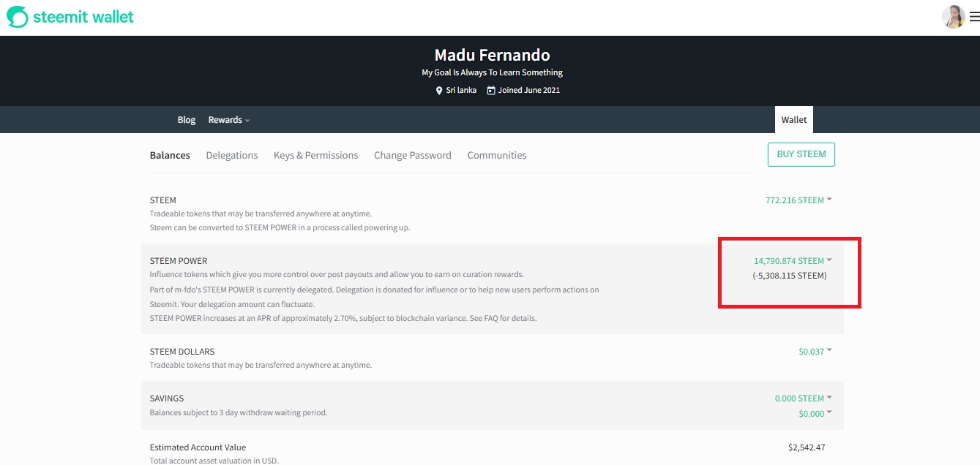Screen dimensions: 980x465
Task: Click the $2,542.47 estimated account value
Action: point(807,447)
